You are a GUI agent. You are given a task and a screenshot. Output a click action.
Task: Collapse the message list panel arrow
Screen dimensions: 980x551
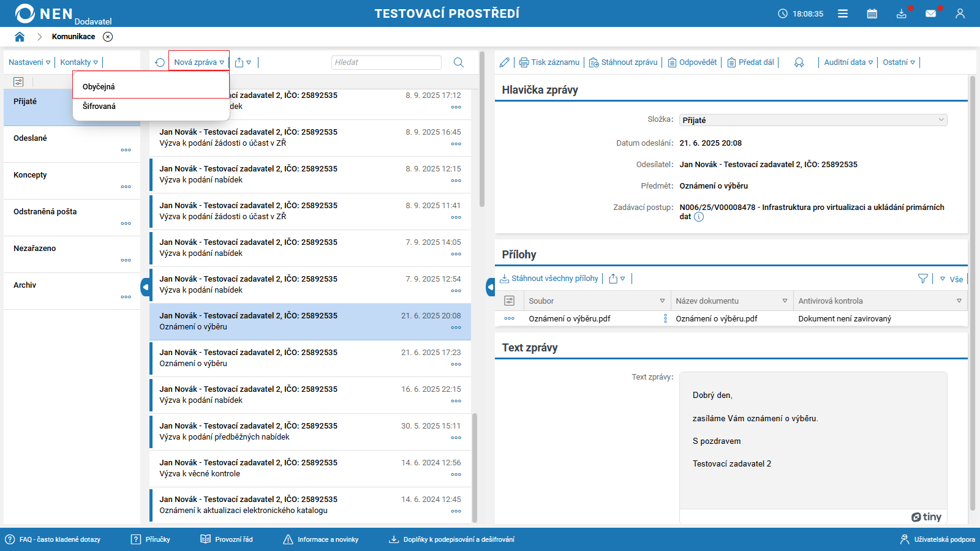[491, 287]
